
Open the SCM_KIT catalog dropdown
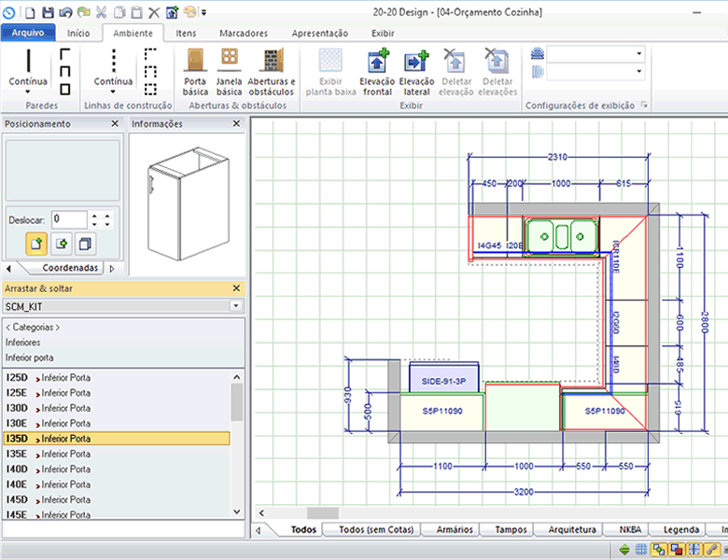235,305
